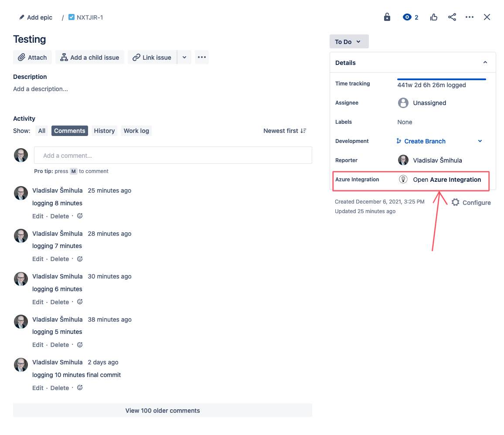Click author name on 28 minutes ago comment
This screenshot has height=435, width=504.
[x=57, y=234]
